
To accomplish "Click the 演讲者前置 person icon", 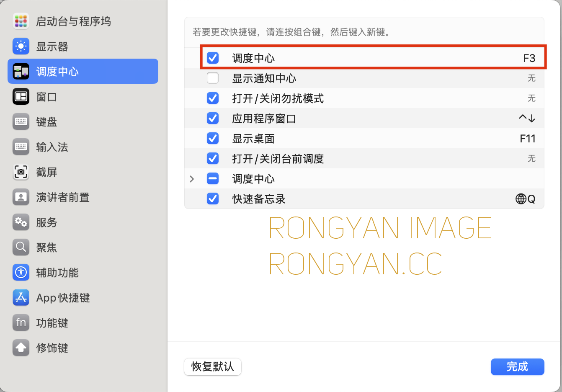I will [21, 197].
